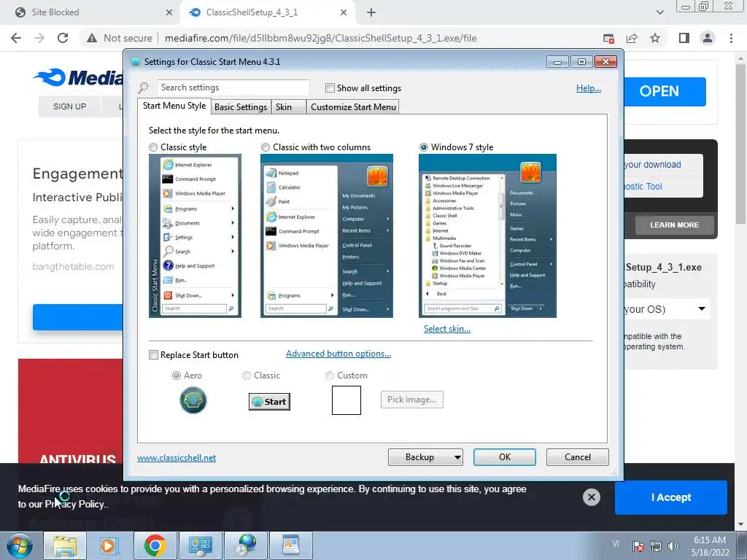This screenshot has height=560, width=747.
Task: Enable Show all settings checkbox
Action: click(330, 87)
